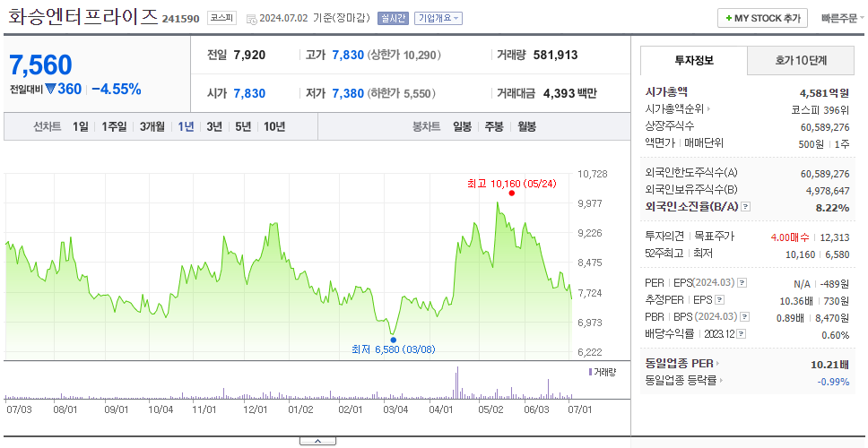Show 월봉 monthly candle chart
The height and width of the screenshot is (448, 868).
[526, 127]
